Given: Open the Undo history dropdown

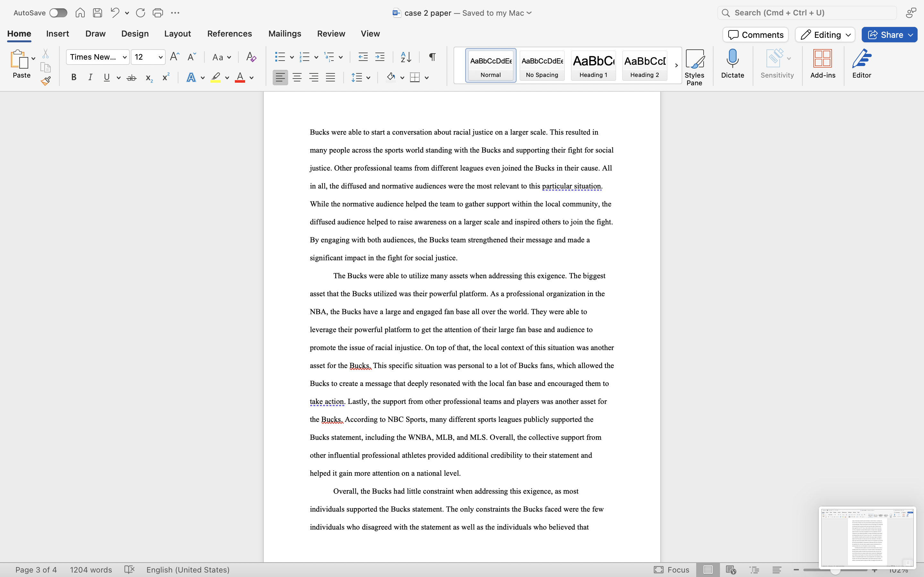Looking at the screenshot, I should click(126, 13).
